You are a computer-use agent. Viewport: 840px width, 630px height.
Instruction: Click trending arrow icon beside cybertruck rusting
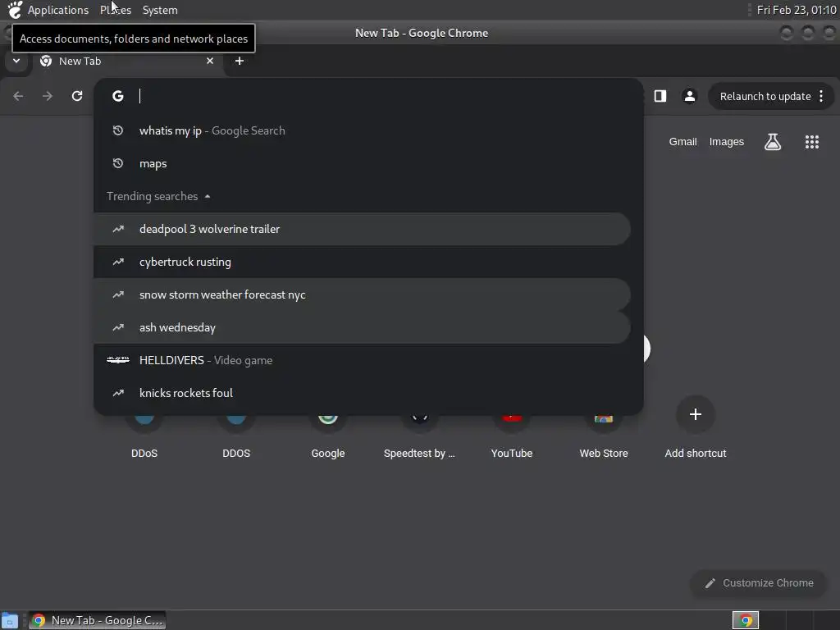pos(118,262)
